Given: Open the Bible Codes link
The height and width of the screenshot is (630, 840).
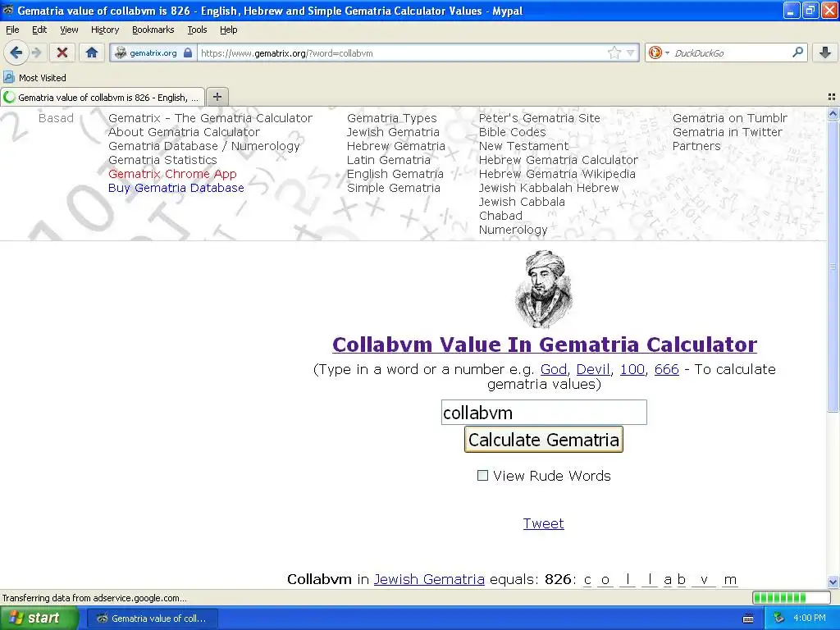Looking at the screenshot, I should point(512,132).
